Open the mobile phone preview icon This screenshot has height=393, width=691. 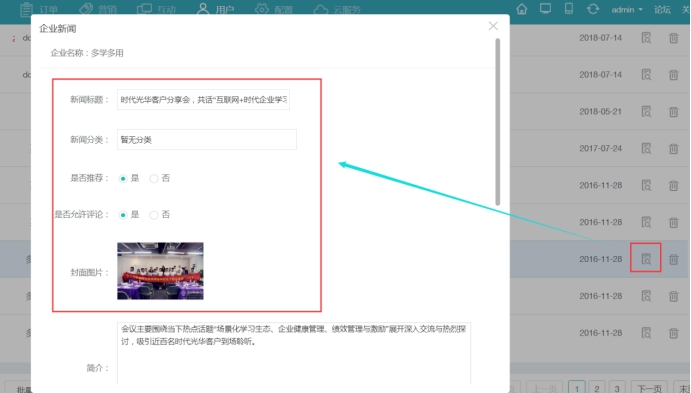(x=569, y=9)
